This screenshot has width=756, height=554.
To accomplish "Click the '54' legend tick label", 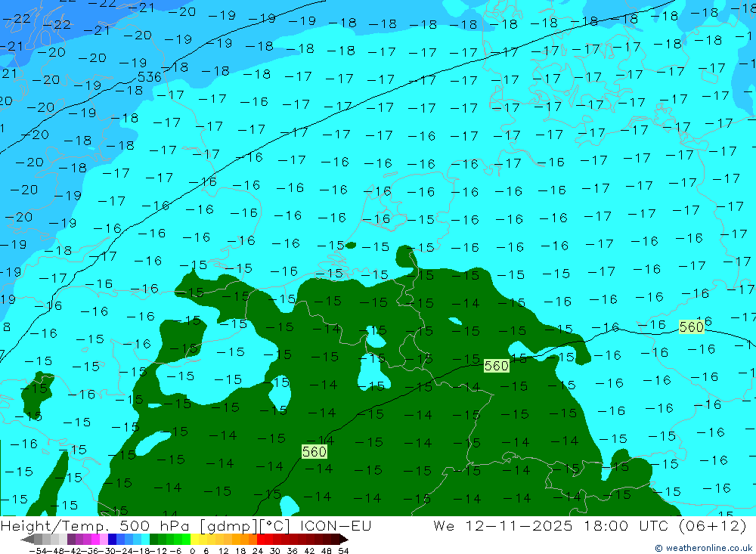I will (343, 551).
